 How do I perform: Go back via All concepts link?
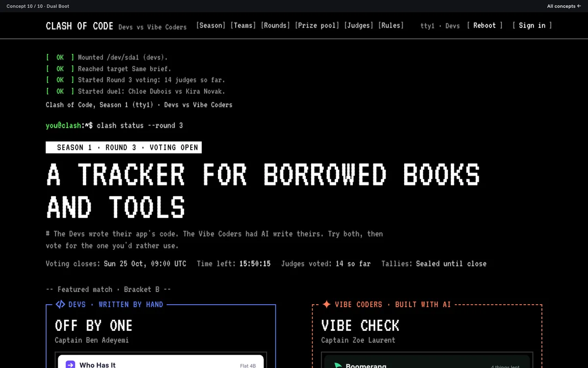tap(564, 6)
